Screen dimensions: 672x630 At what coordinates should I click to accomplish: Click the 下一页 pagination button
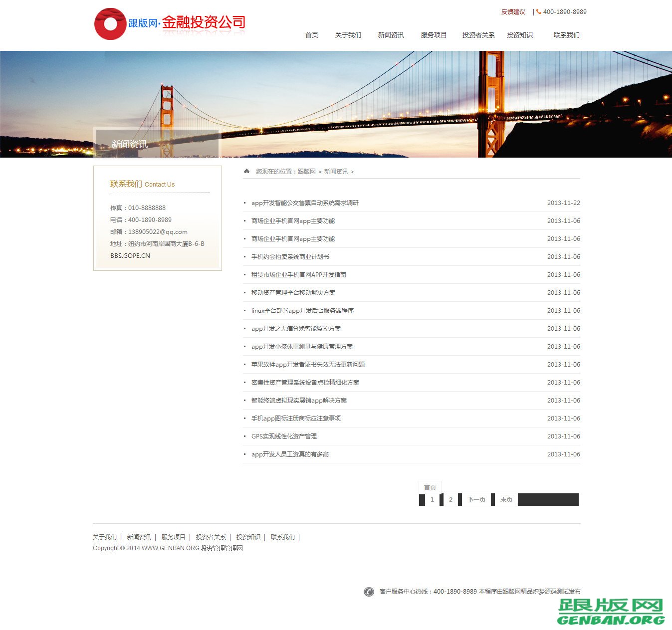tap(476, 499)
